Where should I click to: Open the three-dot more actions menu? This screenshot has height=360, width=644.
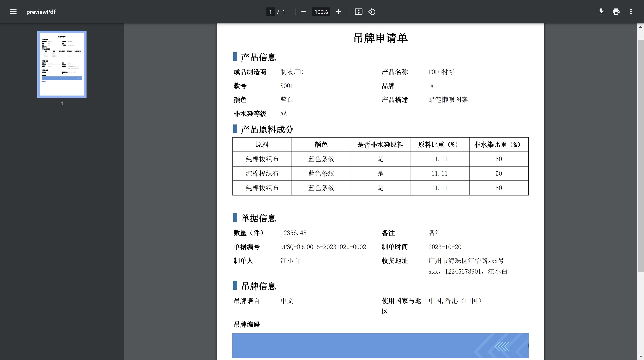(x=631, y=12)
